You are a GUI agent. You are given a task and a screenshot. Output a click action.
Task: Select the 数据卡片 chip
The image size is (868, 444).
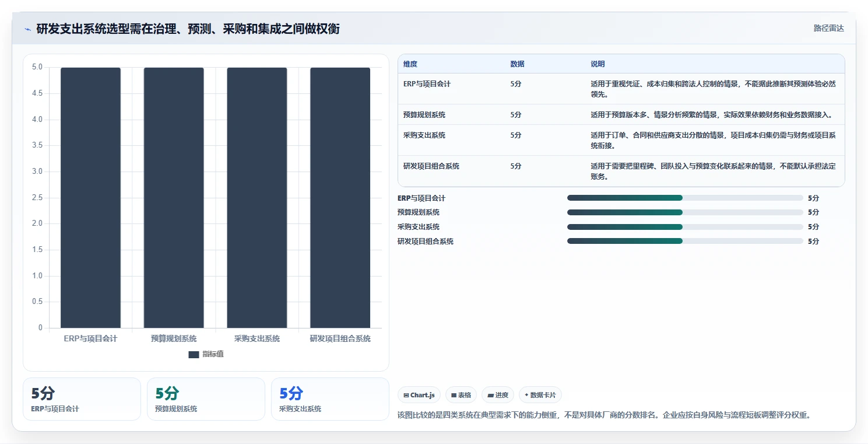pyautogui.click(x=540, y=395)
